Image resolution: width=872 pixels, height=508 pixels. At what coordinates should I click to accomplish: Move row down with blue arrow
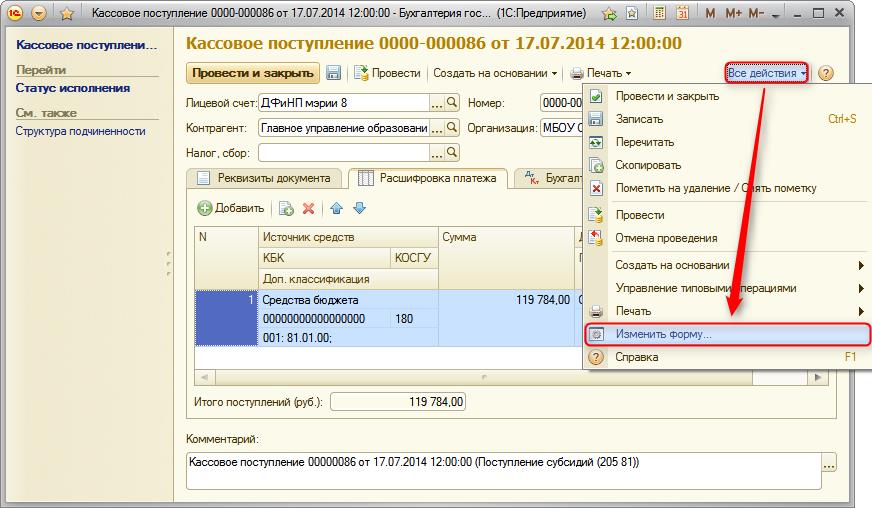pyautogui.click(x=360, y=209)
